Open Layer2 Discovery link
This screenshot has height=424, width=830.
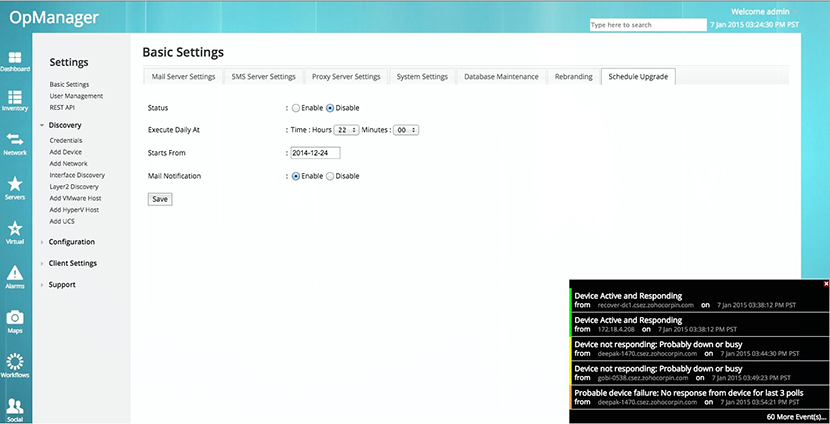pos(74,187)
